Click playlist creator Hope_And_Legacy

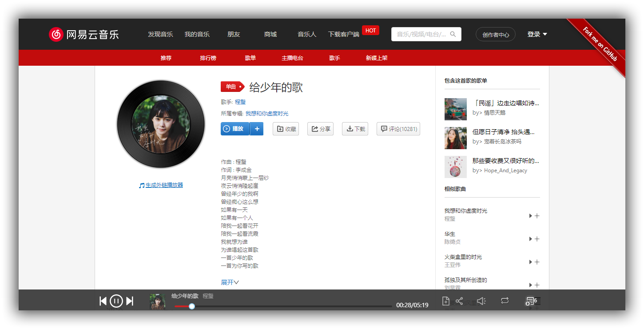505,170
